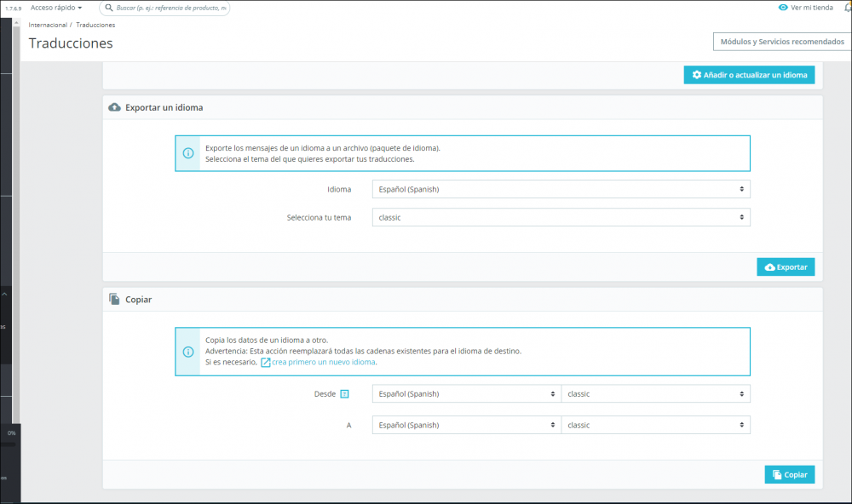Open the Acceso rápido dropdown menu
The height and width of the screenshot is (504, 852).
point(56,8)
